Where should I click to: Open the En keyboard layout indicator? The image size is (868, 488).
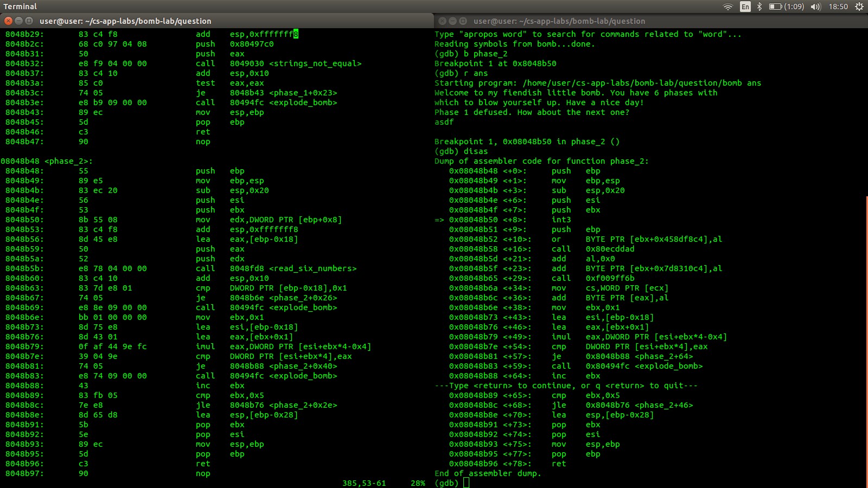745,7
